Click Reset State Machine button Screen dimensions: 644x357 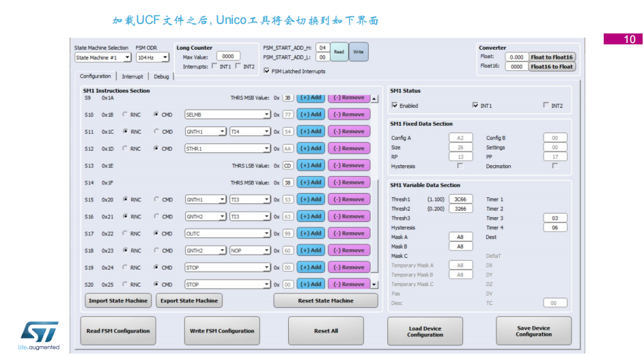click(326, 301)
